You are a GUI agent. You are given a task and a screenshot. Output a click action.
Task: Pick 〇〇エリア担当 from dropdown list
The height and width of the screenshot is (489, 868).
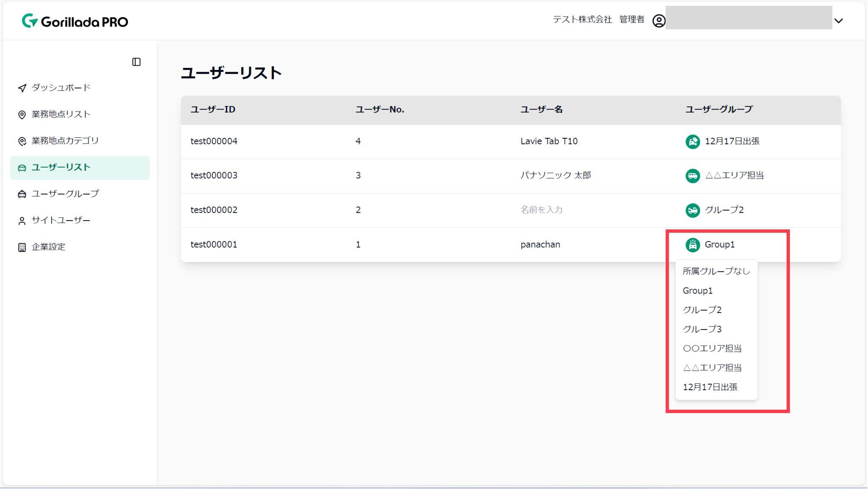tap(716, 348)
